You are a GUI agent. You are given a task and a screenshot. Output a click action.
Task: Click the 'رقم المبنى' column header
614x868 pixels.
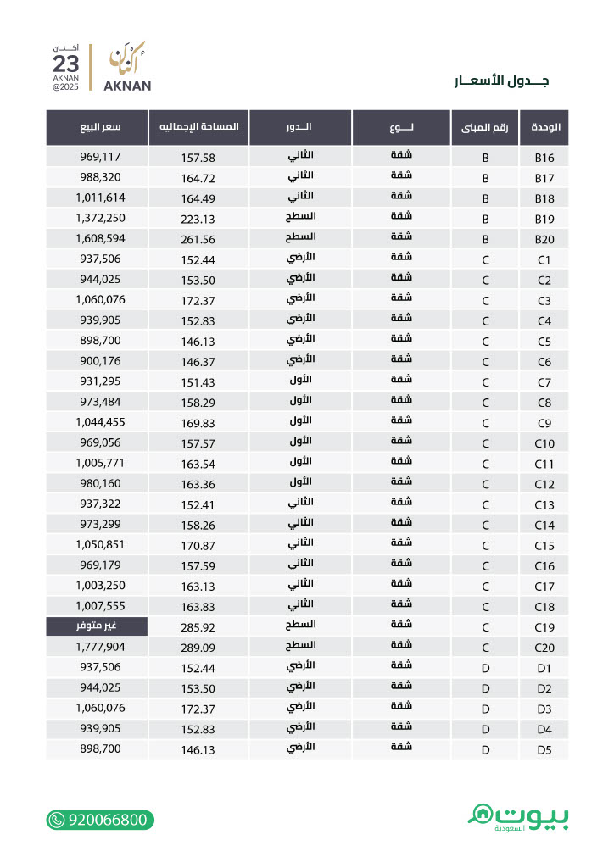(x=485, y=127)
